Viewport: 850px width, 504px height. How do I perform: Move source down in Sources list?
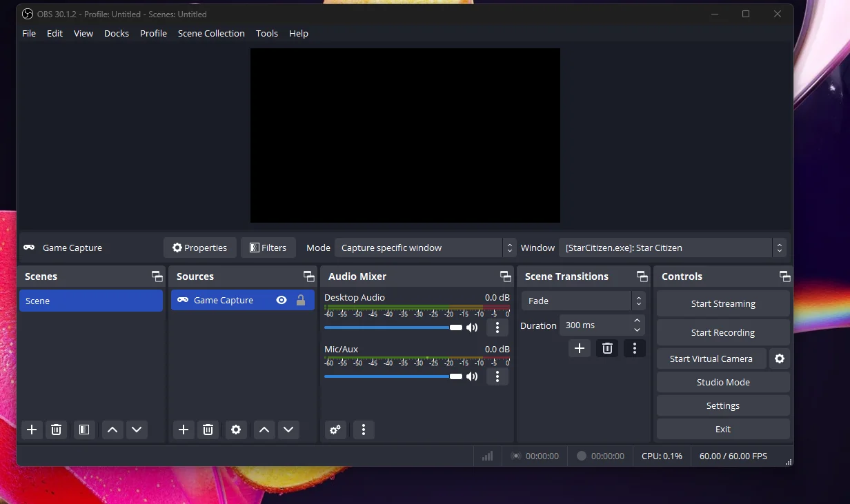tap(288, 430)
